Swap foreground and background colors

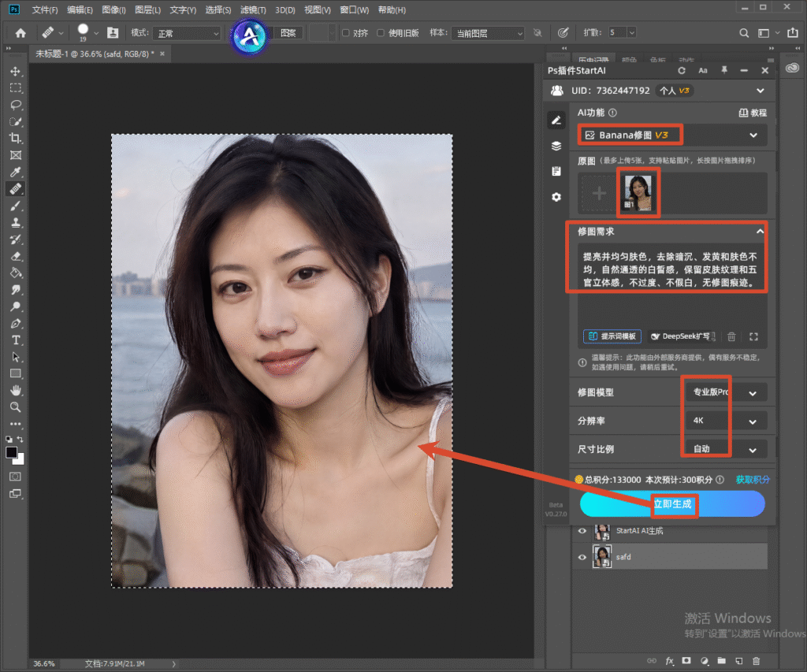(x=20, y=439)
